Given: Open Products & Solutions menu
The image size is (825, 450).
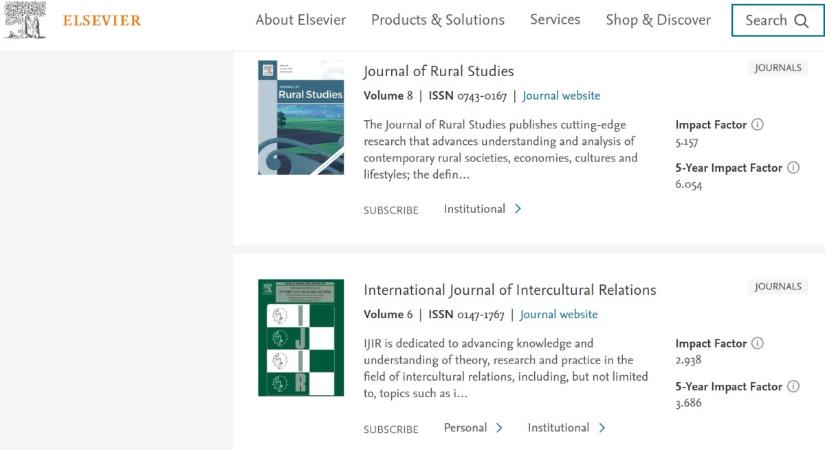Looking at the screenshot, I should pyautogui.click(x=438, y=20).
